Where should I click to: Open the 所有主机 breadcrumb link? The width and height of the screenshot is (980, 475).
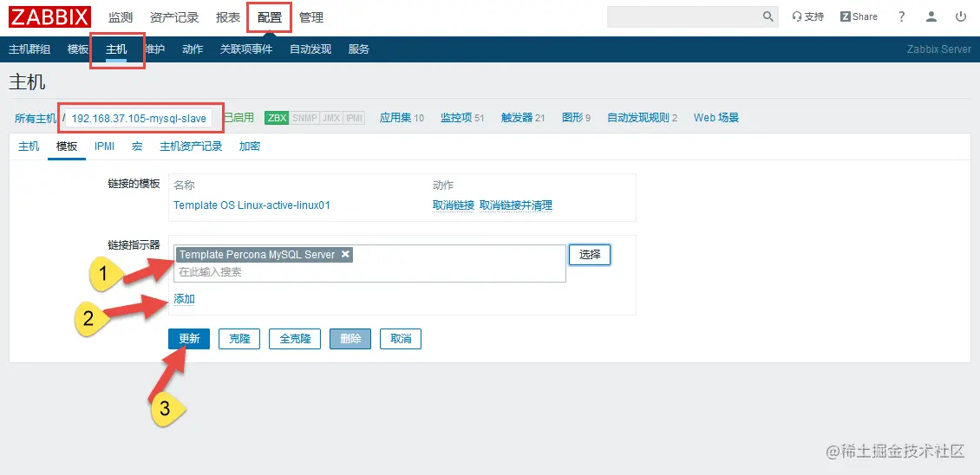[36, 118]
